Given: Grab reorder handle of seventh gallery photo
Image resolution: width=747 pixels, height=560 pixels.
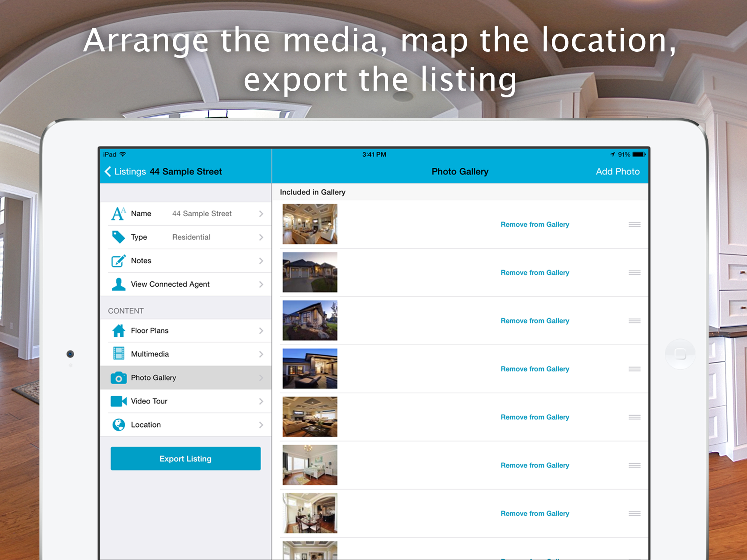Looking at the screenshot, I should (635, 514).
